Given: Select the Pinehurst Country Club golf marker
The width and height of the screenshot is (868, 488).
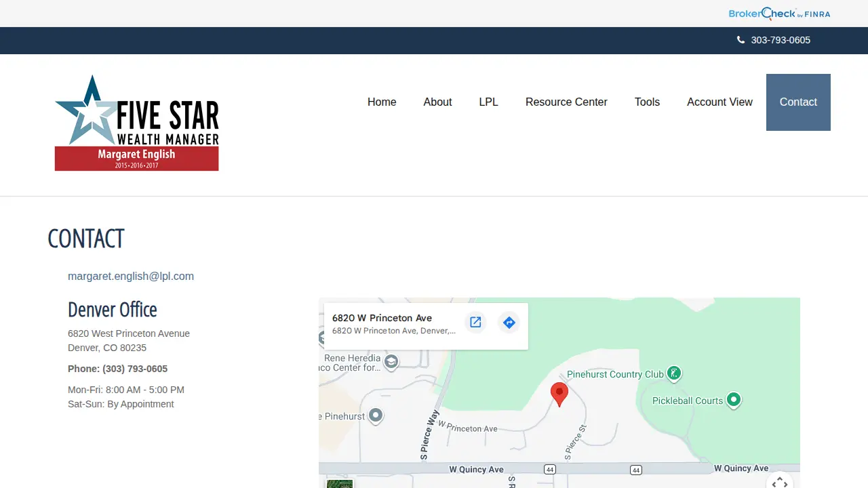Looking at the screenshot, I should click(x=673, y=373).
